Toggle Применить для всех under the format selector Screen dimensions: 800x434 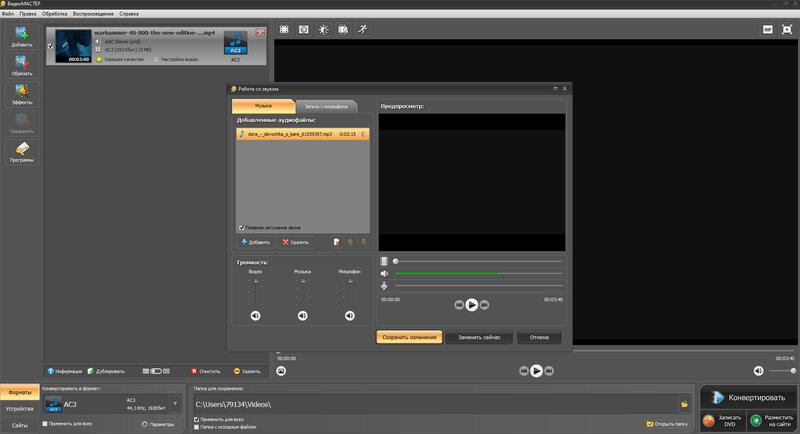(x=45, y=424)
